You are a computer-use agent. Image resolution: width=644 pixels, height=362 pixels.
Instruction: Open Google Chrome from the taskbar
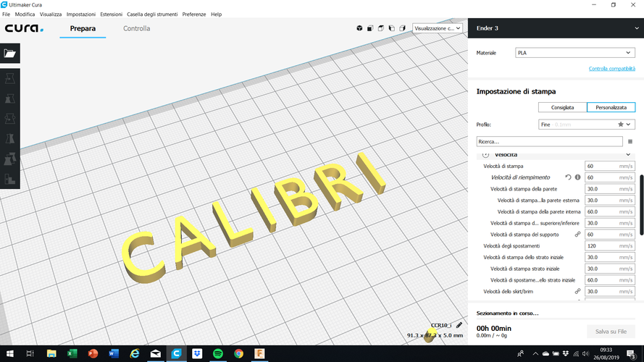point(238,353)
